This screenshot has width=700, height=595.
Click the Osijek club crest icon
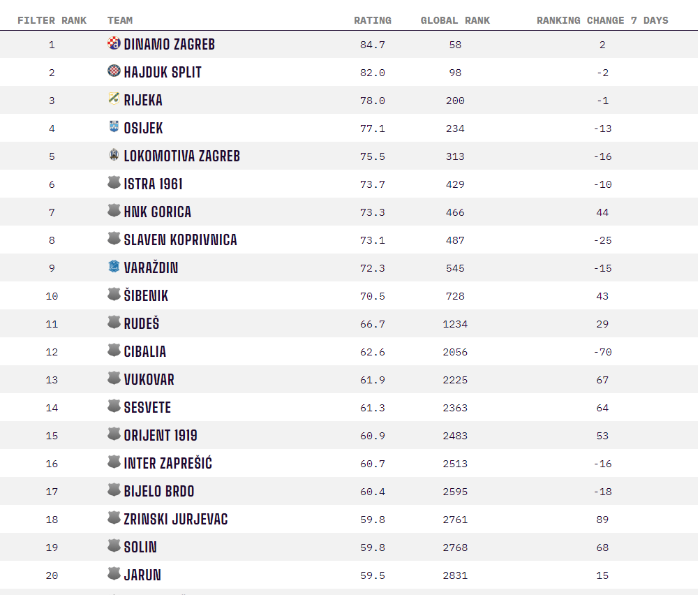[x=114, y=127]
